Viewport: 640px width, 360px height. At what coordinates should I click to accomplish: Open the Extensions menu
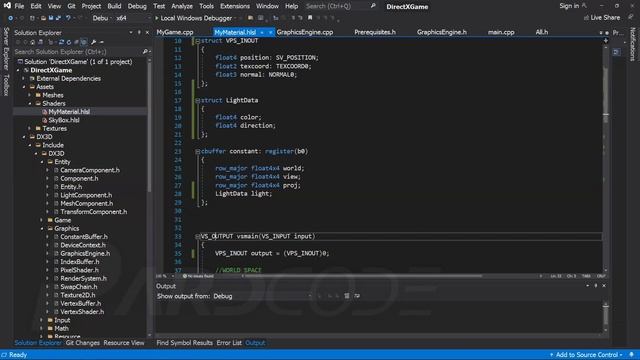[235, 6]
